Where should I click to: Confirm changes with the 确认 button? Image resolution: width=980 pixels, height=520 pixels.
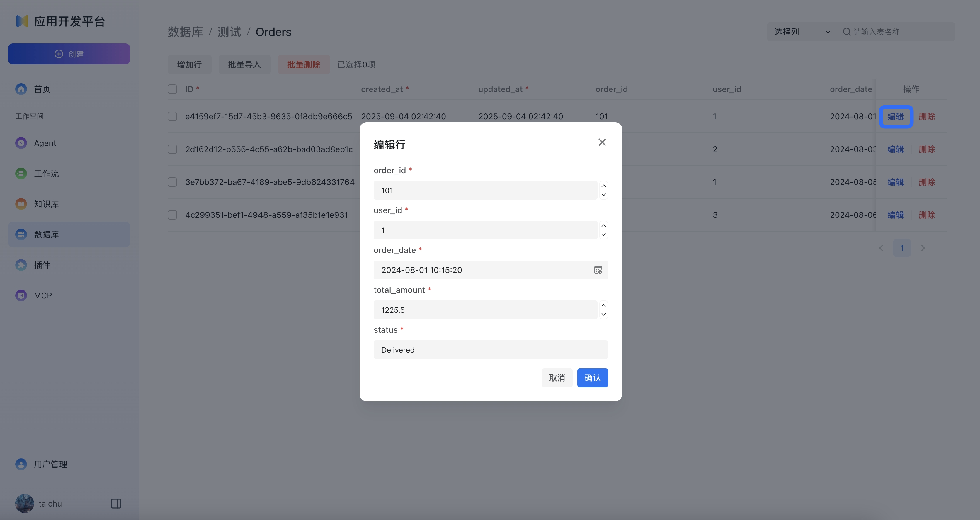(x=592, y=378)
